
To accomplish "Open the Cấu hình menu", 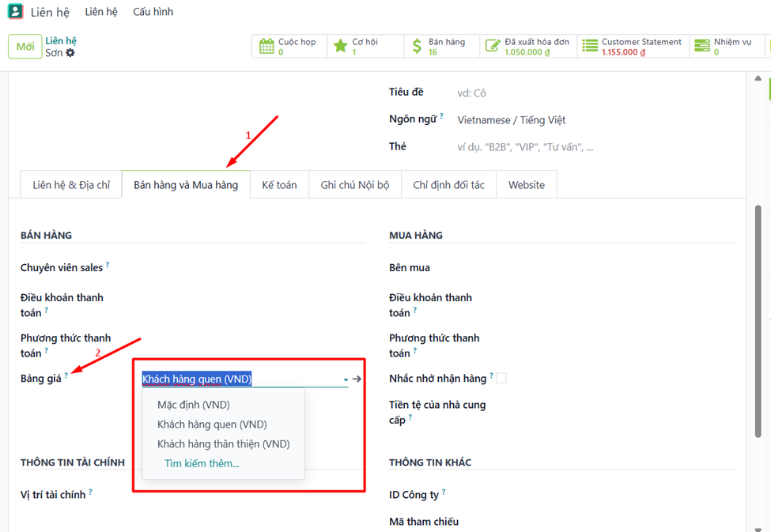I will tap(153, 12).
